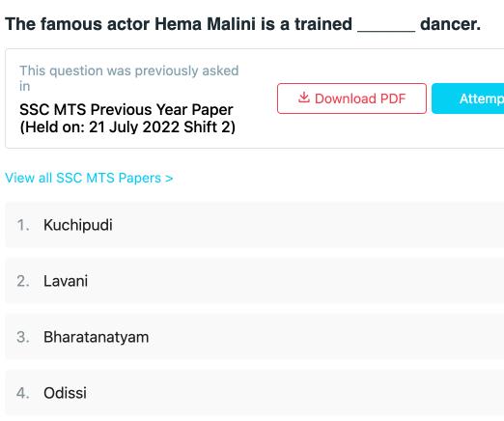Screen dimensions: 504x421
Task: Click the blue Attempt button
Action: (x=467, y=98)
